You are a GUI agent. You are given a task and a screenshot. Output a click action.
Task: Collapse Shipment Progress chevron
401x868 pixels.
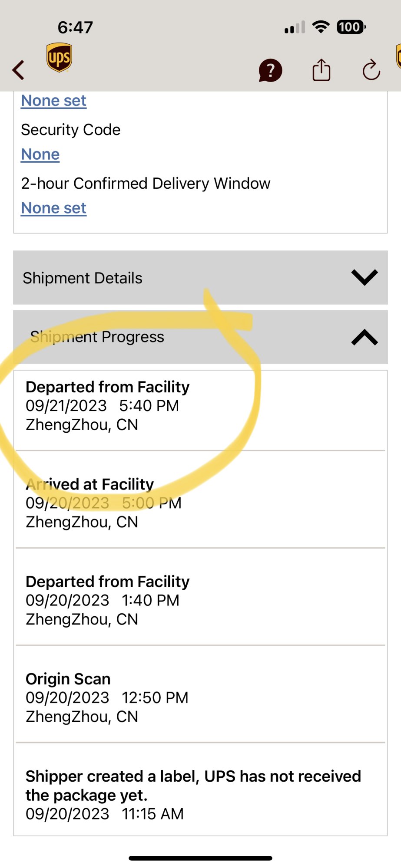click(x=365, y=337)
